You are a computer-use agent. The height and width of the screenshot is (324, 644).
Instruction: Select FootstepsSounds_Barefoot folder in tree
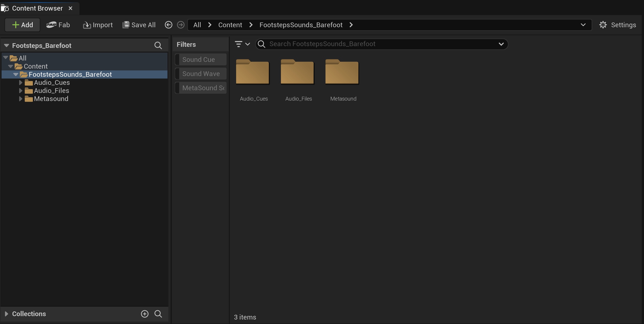coord(85,74)
